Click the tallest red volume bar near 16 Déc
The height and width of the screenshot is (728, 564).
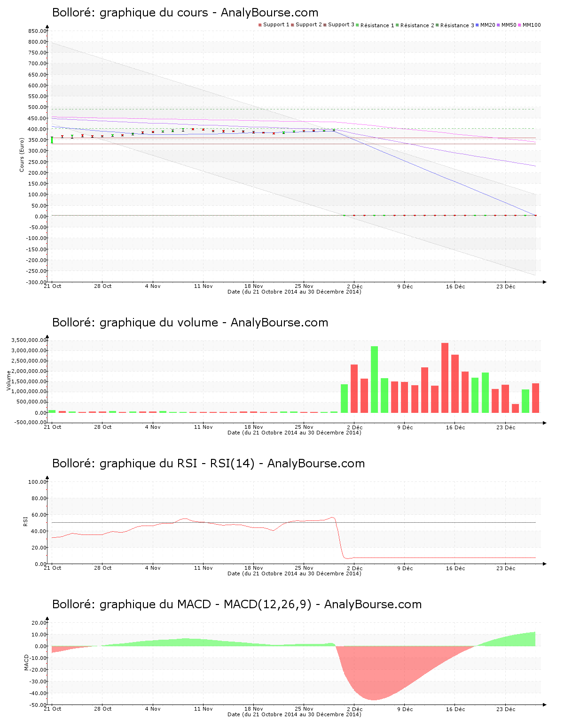click(x=445, y=378)
